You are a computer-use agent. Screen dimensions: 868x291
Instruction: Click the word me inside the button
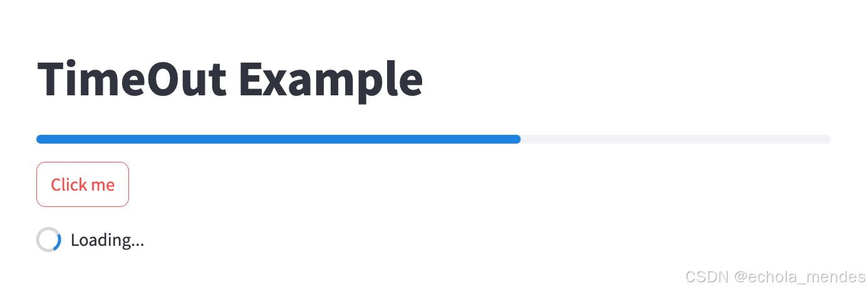click(x=103, y=186)
